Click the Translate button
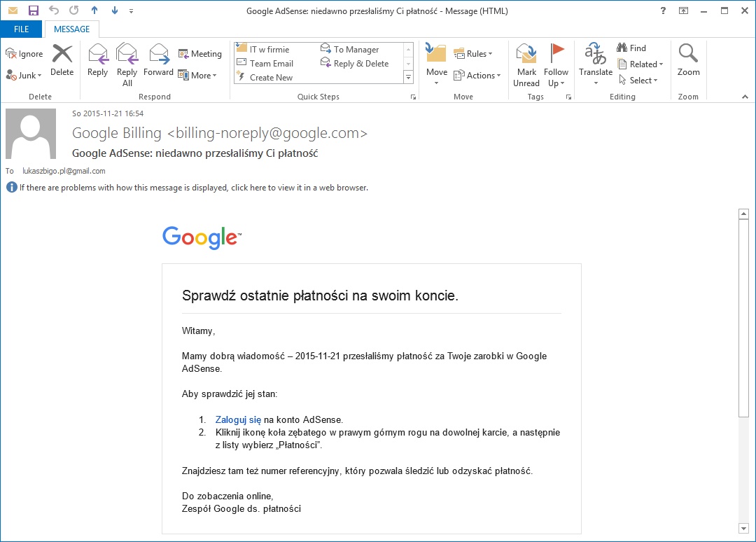 (596, 64)
